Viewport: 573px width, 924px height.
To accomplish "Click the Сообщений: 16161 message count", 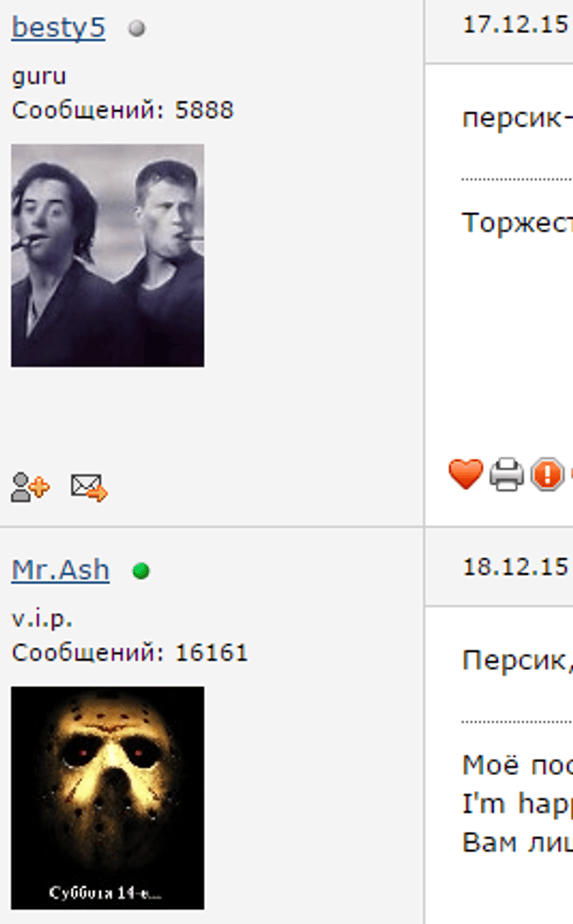I will (130, 653).
